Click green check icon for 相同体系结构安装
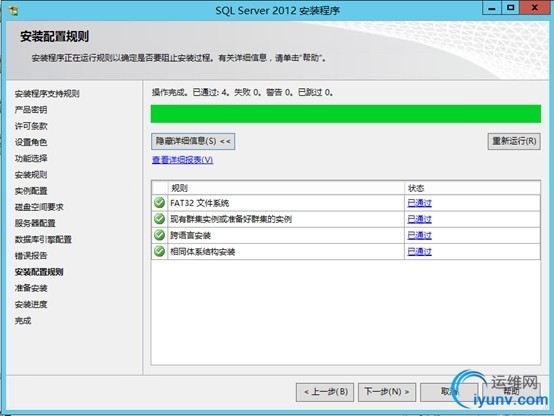The width and height of the screenshot is (554, 416). click(159, 252)
